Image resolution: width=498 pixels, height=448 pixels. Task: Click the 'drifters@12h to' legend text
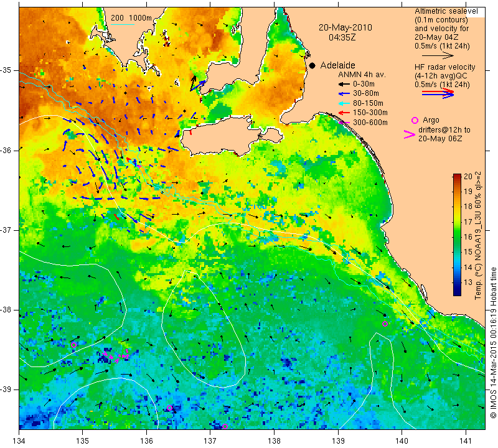444,130
